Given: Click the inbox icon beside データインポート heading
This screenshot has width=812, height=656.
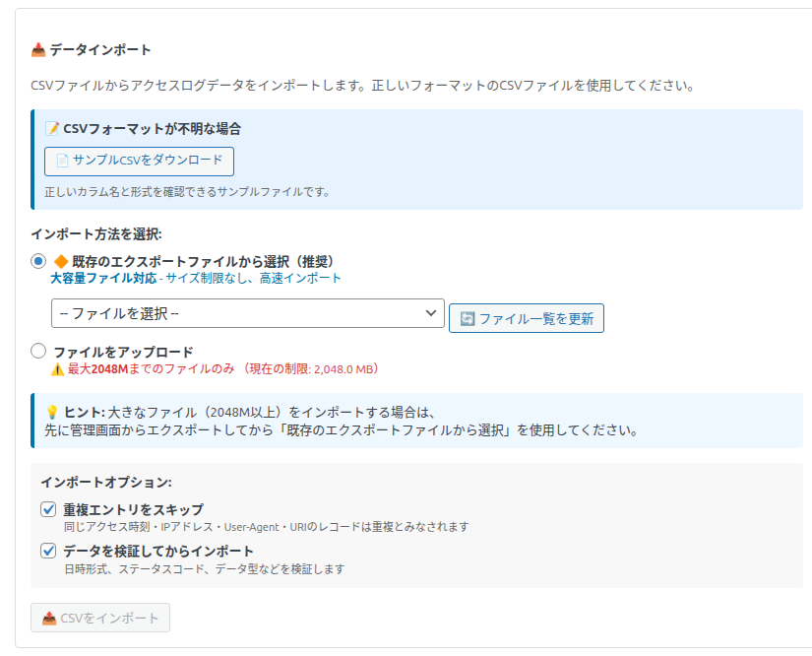Looking at the screenshot, I should click(x=38, y=50).
